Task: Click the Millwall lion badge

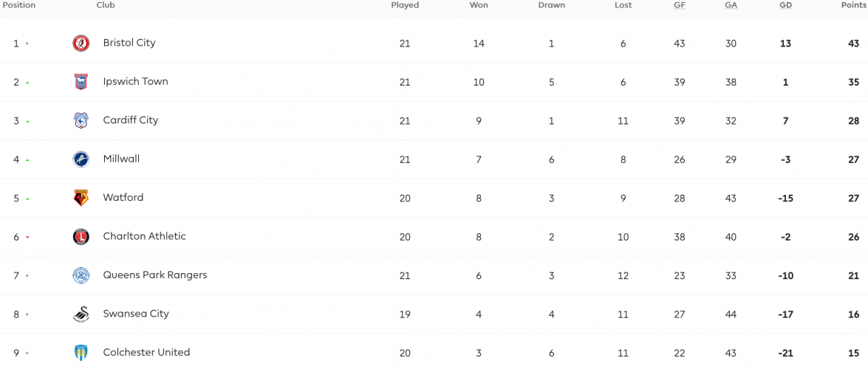Action: pyautogui.click(x=81, y=159)
